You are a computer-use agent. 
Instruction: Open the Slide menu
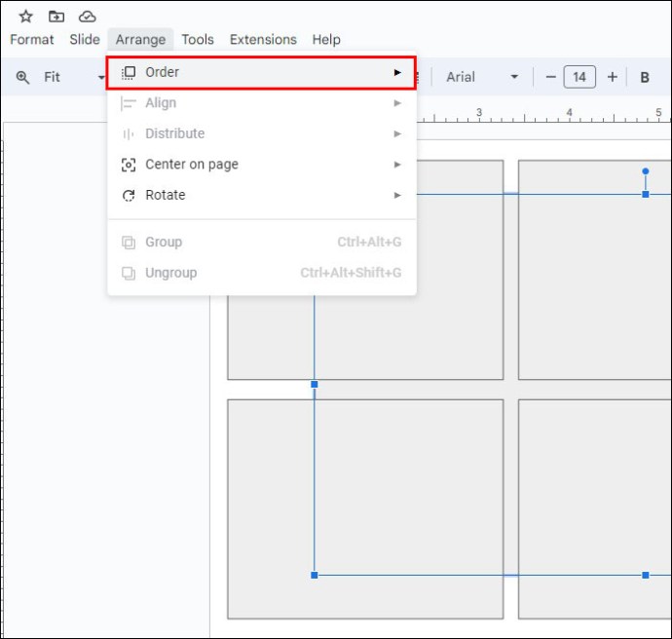pyautogui.click(x=85, y=39)
